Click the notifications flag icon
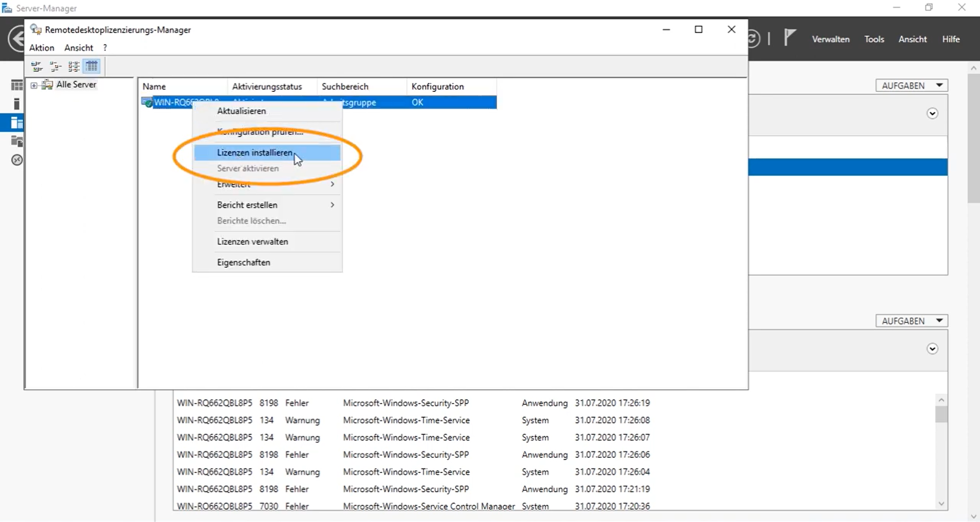980x522 pixels. tap(789, 38)
